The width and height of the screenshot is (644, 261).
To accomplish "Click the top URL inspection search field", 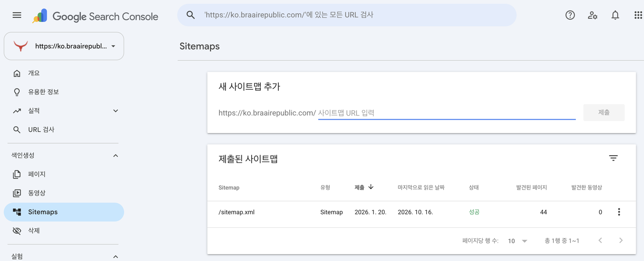I will 347,15.
